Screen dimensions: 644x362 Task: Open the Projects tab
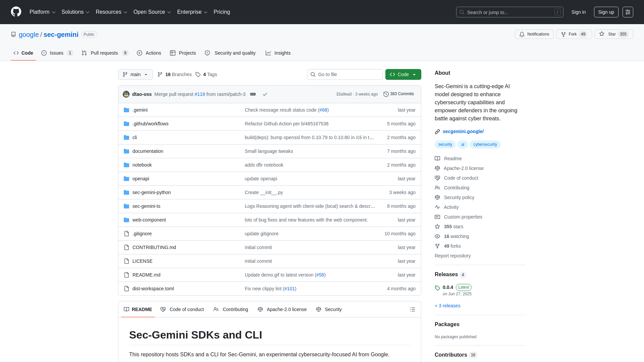(x=183, y=53)
